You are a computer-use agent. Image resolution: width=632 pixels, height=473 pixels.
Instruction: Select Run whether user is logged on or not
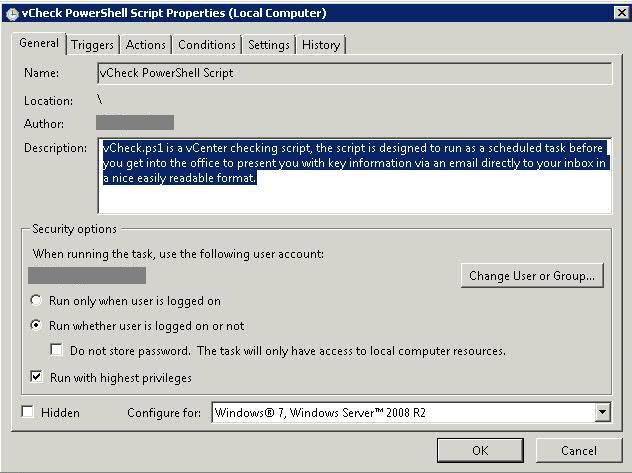(x=36, y=325)
